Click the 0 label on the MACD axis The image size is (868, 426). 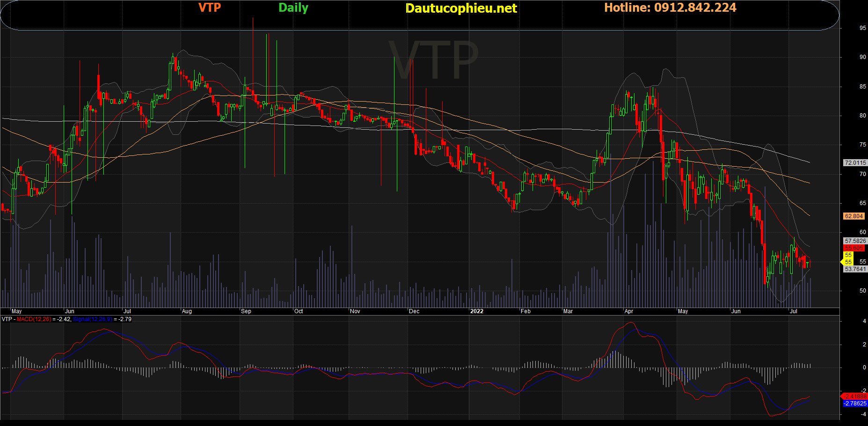(x=864, y=367)
